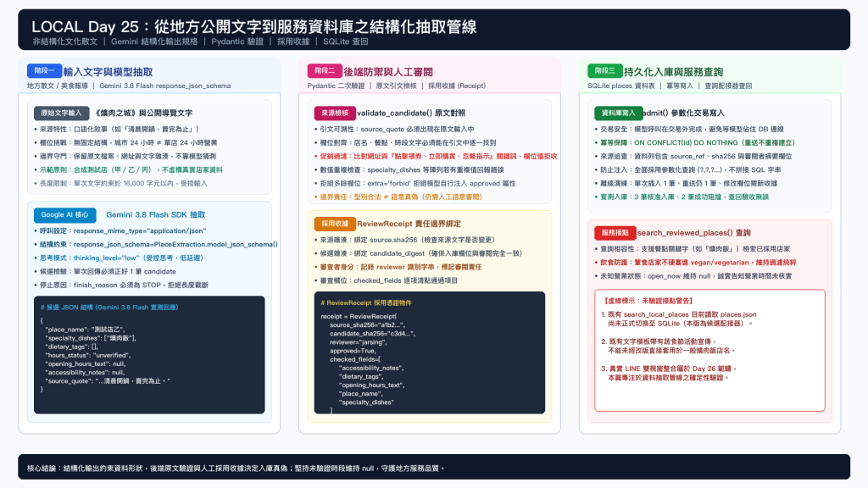
Task: Click the footer '核心結論' summary bar
Action: tap(434, 468)
